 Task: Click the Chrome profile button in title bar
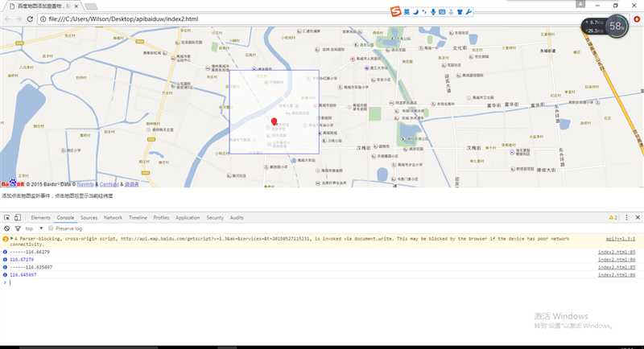[580, 4]
